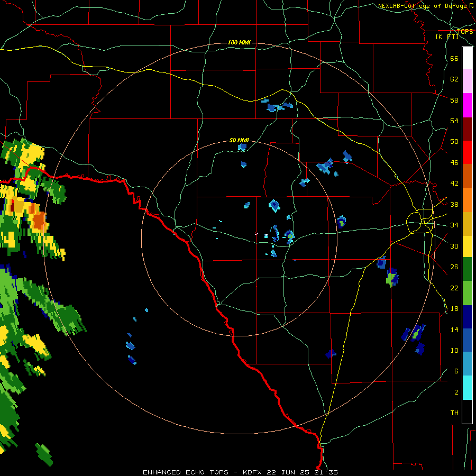Click the '50 NMI' range ring label
476x476 pixels.
click(x=239, y=140)
